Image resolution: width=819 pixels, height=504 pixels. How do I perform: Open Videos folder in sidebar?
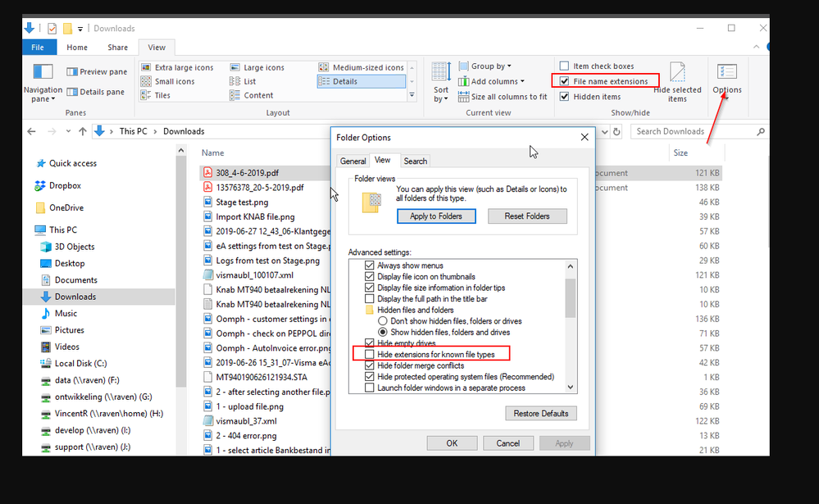click(60, 347)
